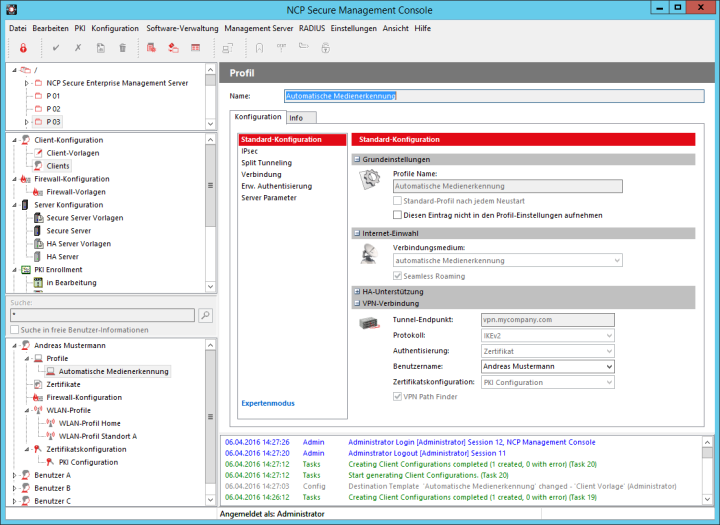The height and width of the screenshot is (525, 720).
Task: Click the magnifier search button
Action: point(206,315)
